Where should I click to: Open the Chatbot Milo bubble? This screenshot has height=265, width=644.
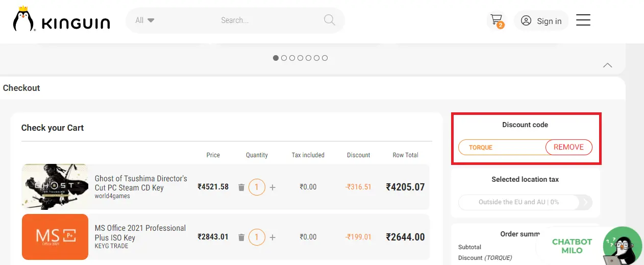572,247
